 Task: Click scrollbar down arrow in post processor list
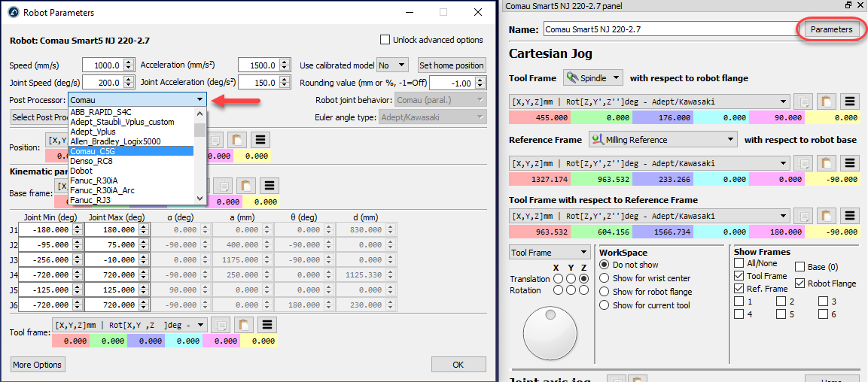199,199
